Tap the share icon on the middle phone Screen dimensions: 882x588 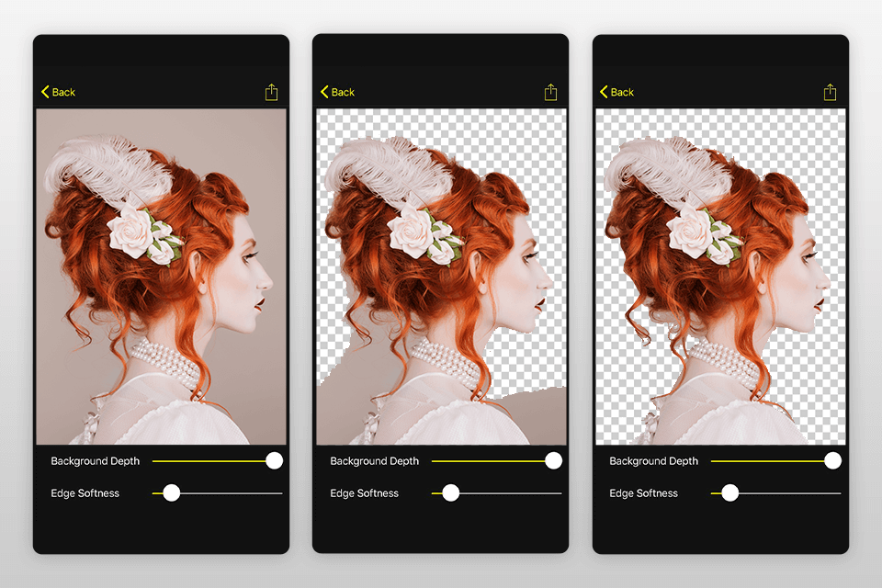[550, 92]
